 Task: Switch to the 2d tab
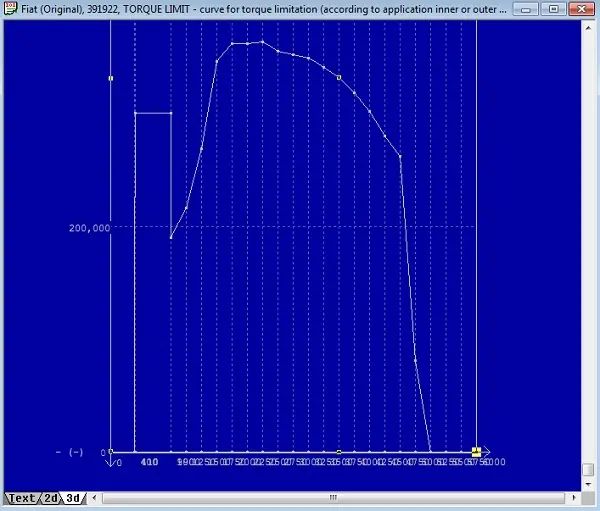coord(50,498)
